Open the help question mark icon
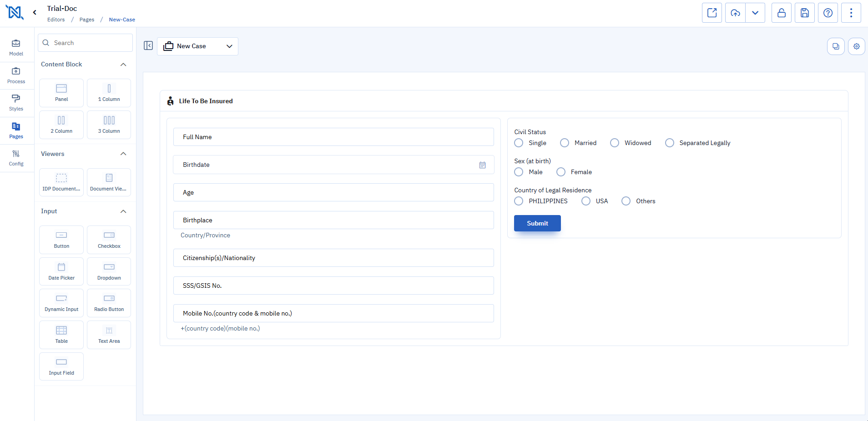868x421 pixels. (828, 13)
